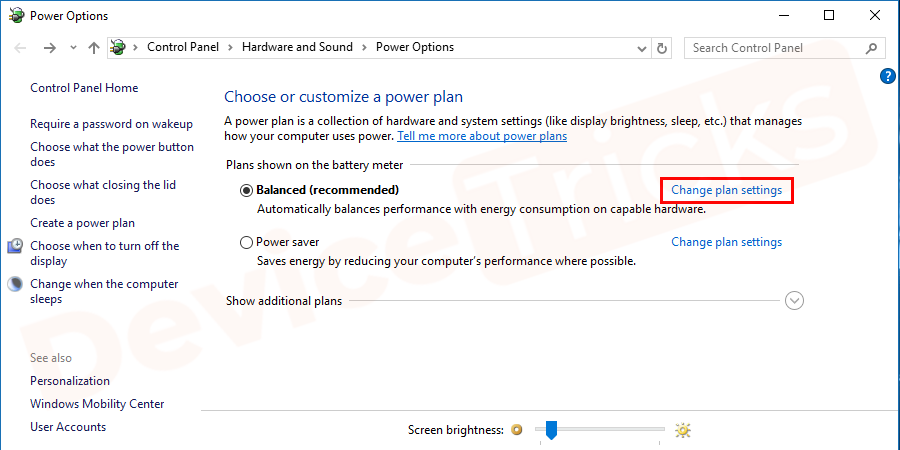Image resolution: width=900 pixels, height=450 pixels.
Task: Open the address bar history dropdown
Action: (x=639, y=47)
